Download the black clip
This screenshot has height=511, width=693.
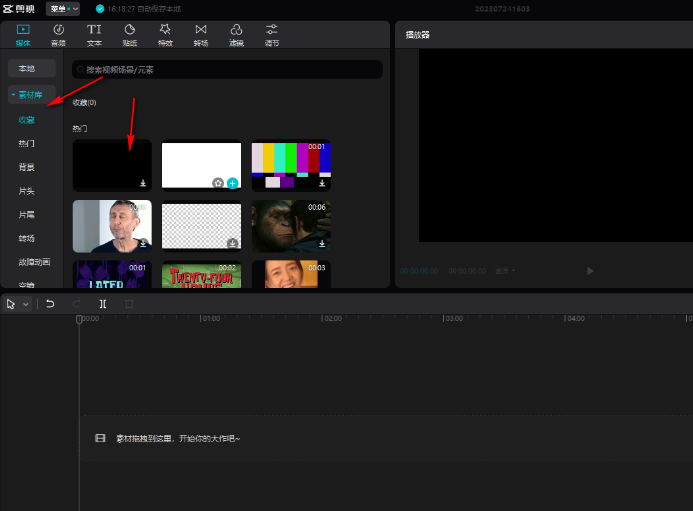[143, 183]
